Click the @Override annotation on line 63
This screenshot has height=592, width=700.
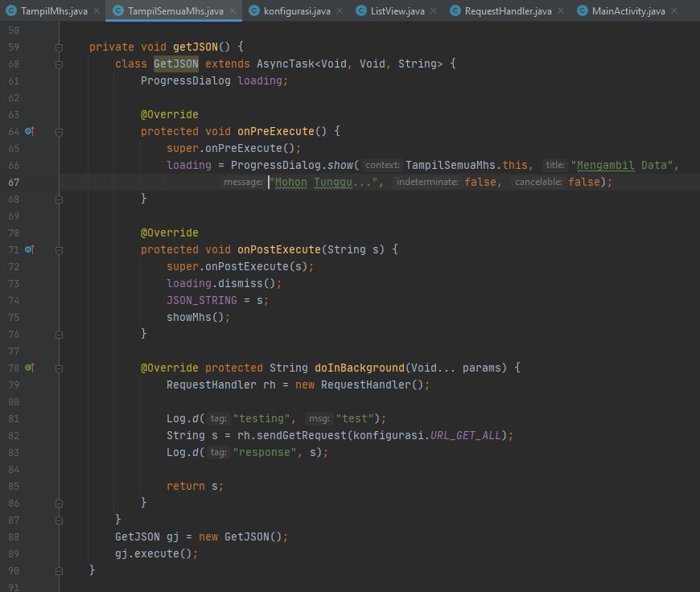[169, 115]
